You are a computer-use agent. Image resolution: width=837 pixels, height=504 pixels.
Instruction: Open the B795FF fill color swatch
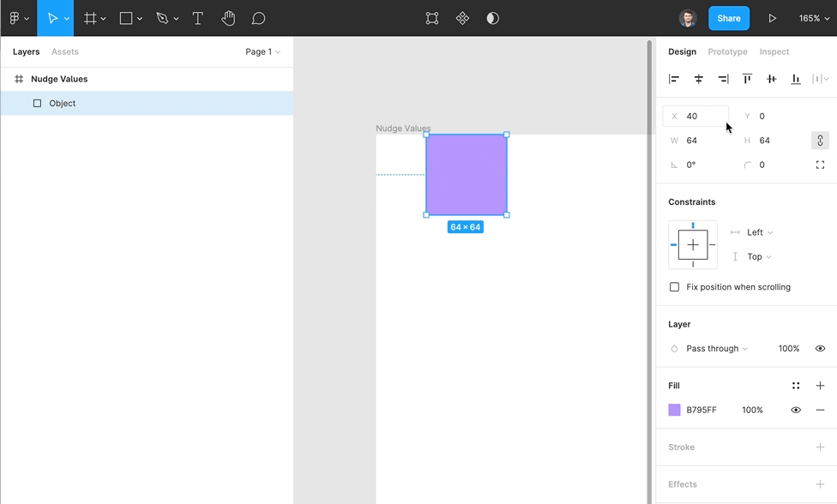click(x=674, y=410)
